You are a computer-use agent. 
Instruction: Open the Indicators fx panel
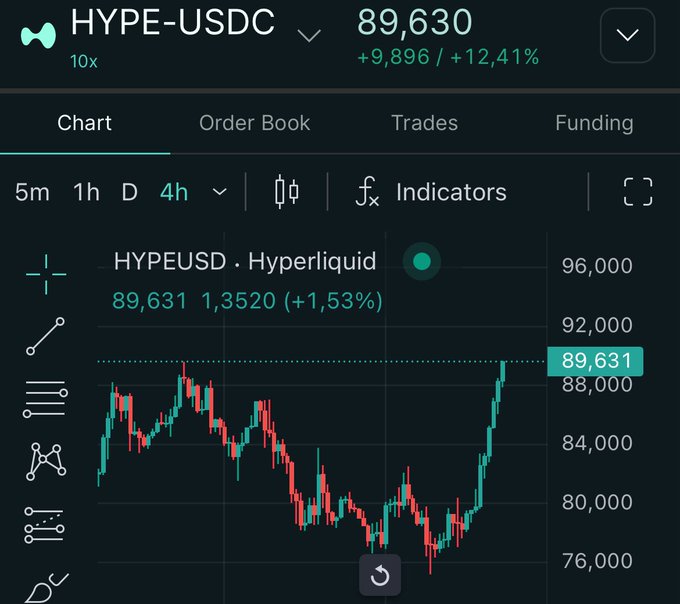click(x=430, y=192)
